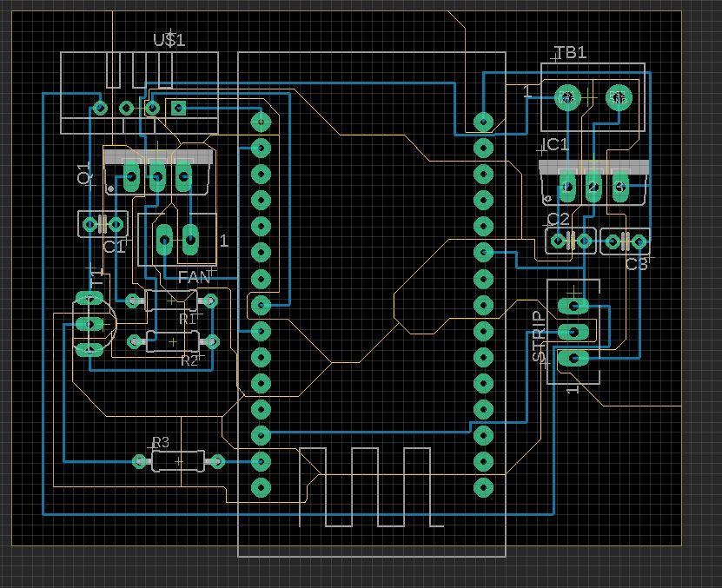This screenshot has width=722, height=588.
Task: Click top pad of left header column
Action: pyautogui.click(x=261, y=122)
